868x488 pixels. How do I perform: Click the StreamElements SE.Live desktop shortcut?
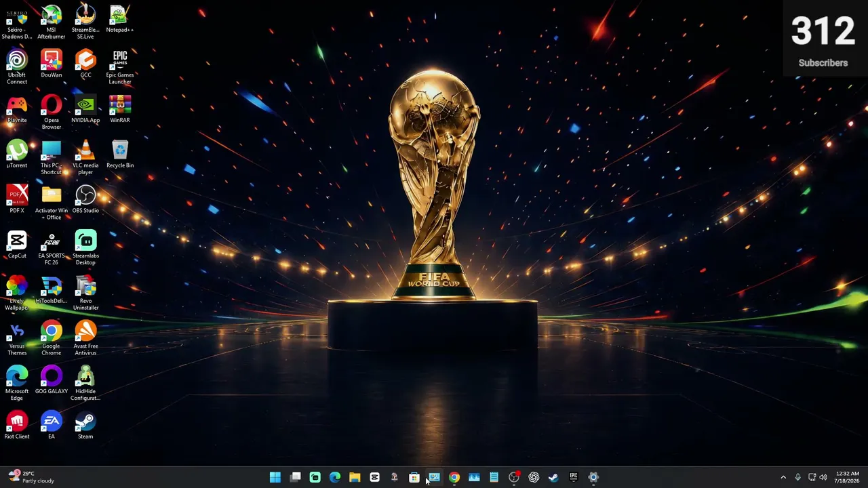click(85, 22)
